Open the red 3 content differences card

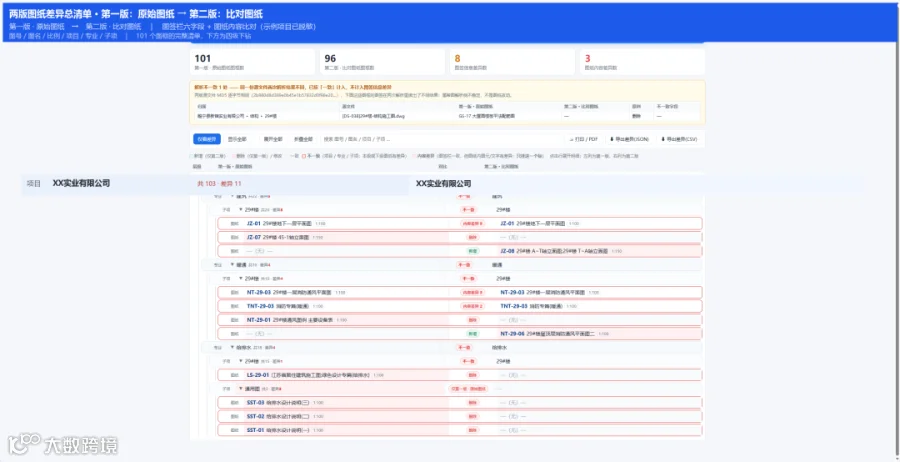pos(642,62)
